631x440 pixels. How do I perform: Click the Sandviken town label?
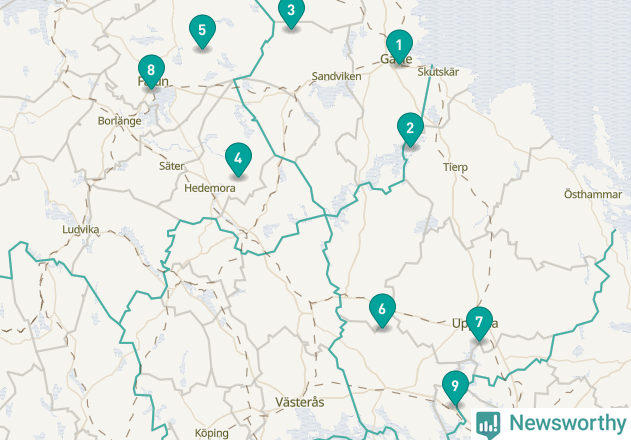point(336,76)
